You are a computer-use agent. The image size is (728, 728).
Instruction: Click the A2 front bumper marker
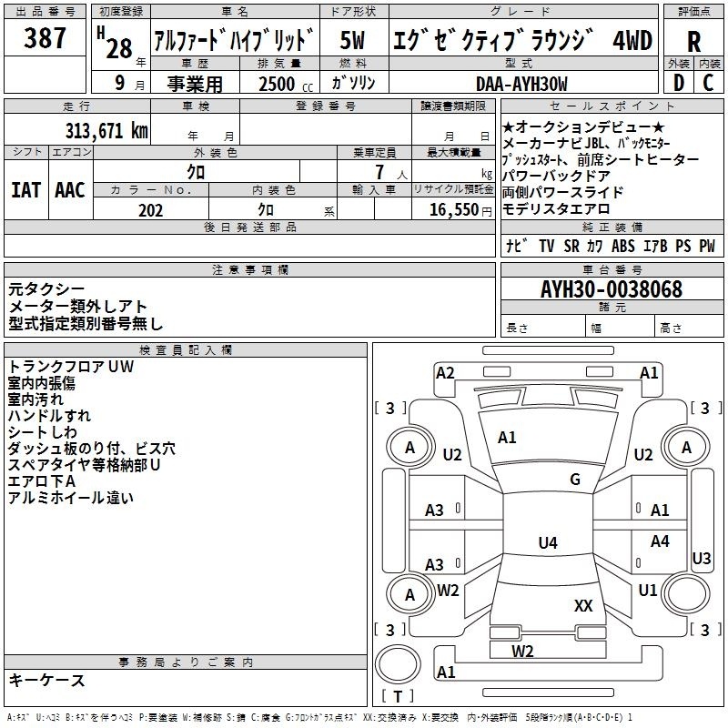(445, 372)
